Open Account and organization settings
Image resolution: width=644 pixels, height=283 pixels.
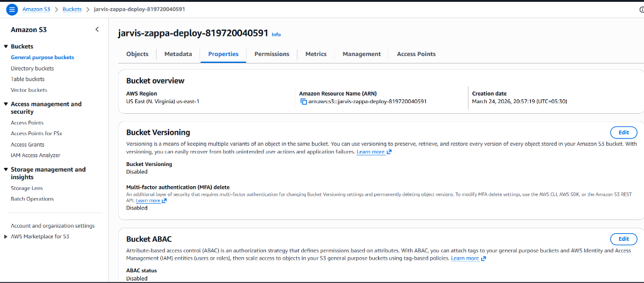coord(53,226)
